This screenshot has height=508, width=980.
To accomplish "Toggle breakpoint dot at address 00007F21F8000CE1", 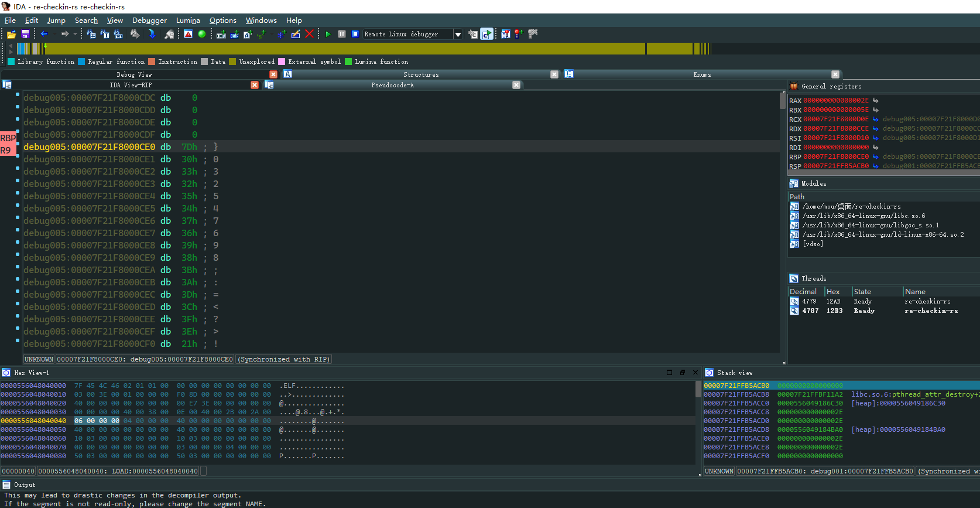I will point(18,159).
